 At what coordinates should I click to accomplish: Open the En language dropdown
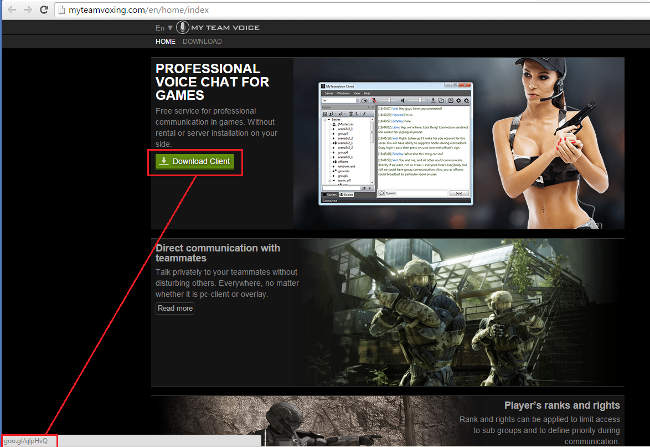[x=164, y=28]
